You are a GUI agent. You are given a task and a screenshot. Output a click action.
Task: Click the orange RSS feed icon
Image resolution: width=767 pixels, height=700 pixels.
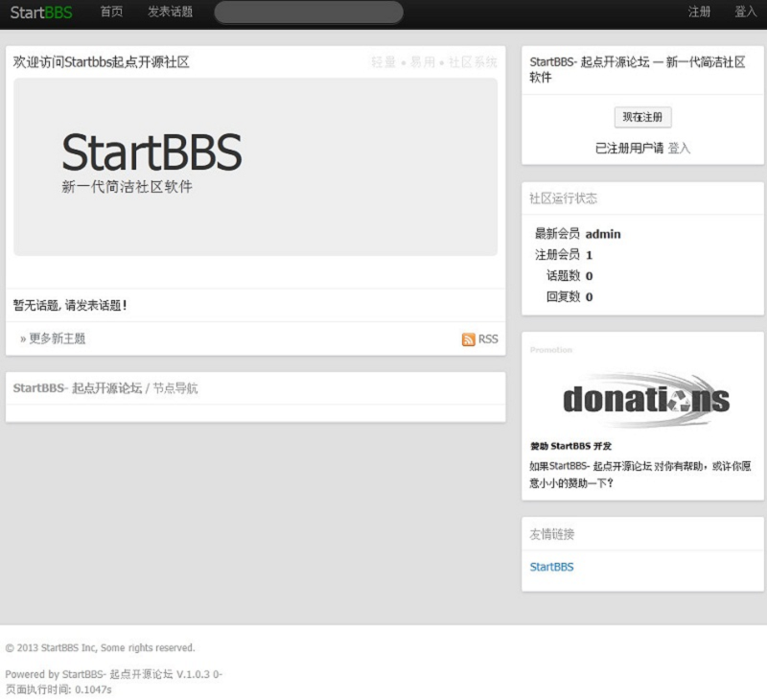pos(469,339)
